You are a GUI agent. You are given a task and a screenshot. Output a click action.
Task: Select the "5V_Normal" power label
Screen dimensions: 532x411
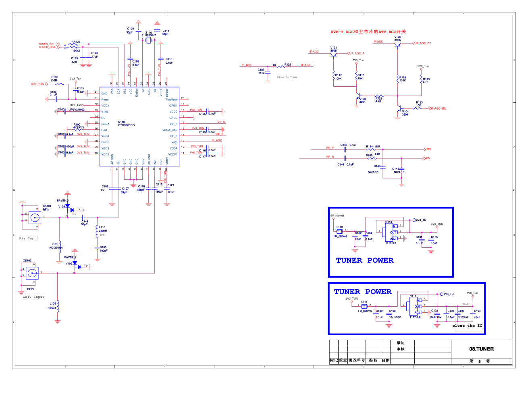coord(337,216)
